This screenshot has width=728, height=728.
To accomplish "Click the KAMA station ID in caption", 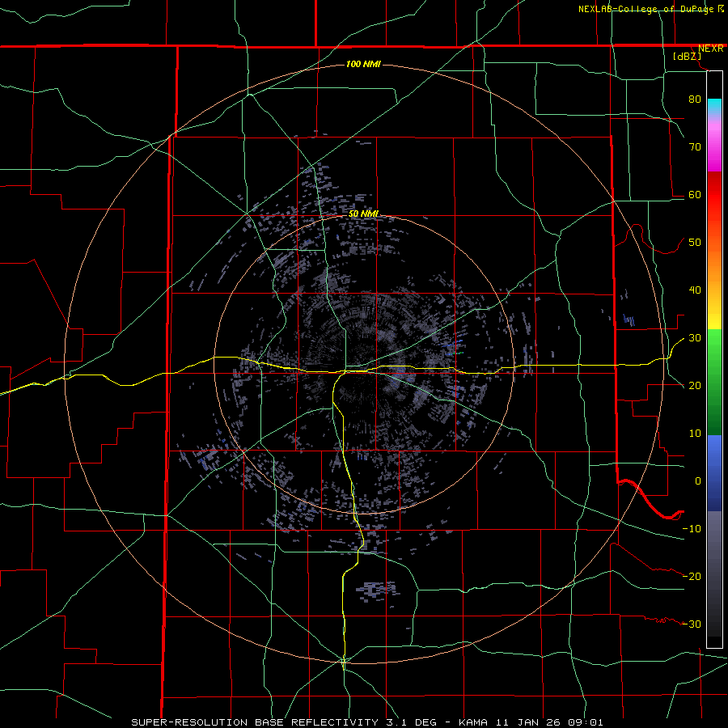I will pos(472,722).
